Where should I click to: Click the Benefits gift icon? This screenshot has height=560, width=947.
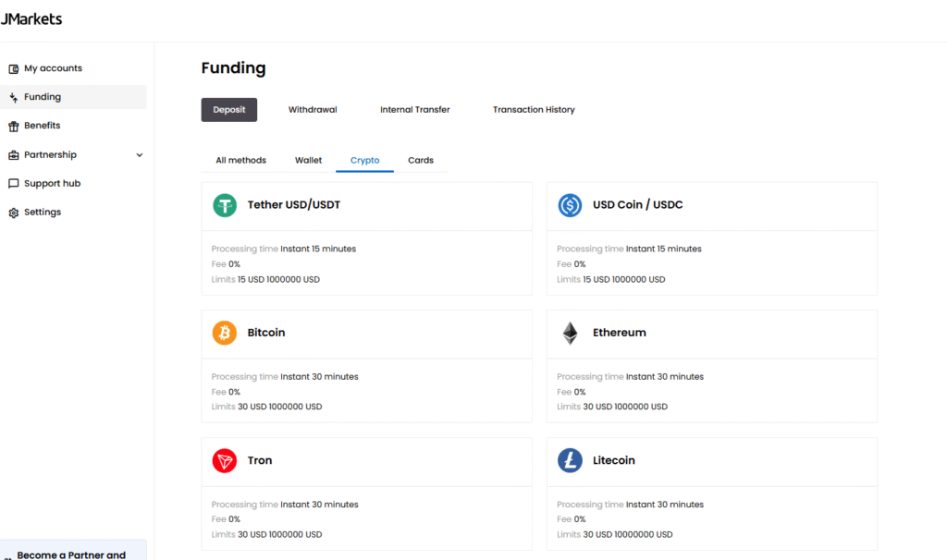14,126
